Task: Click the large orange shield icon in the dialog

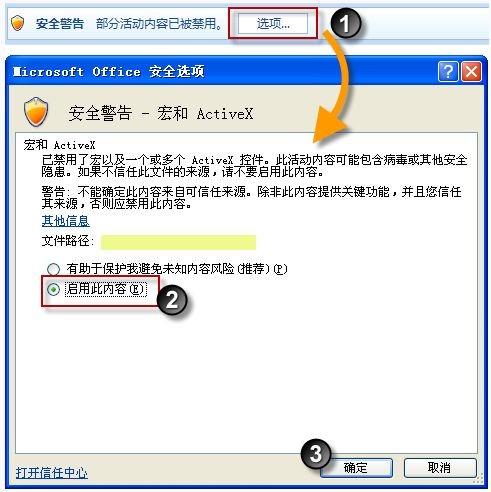Action: click(x=36, y=112)
